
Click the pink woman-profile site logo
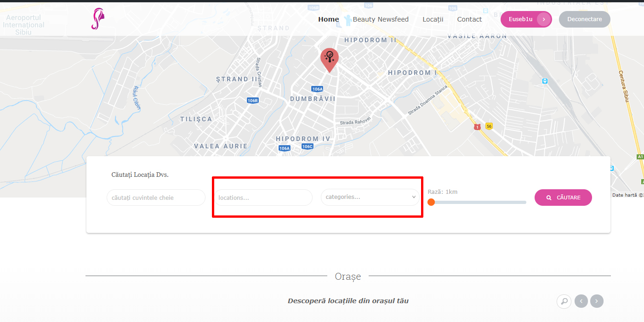point(97,19)
